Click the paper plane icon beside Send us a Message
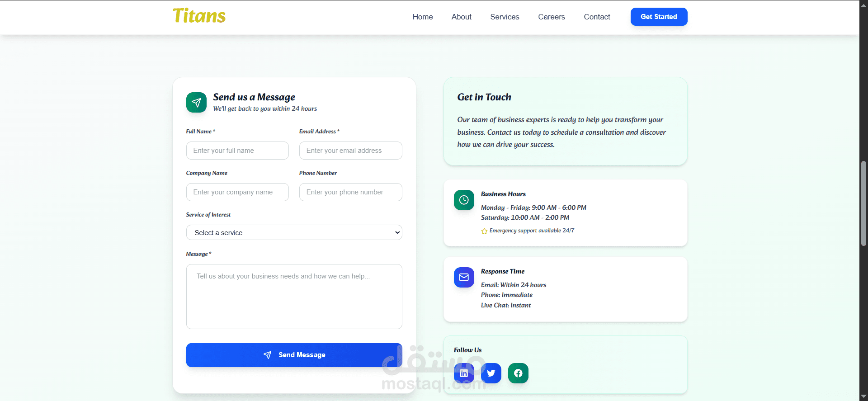 click(x=196, y=102)
